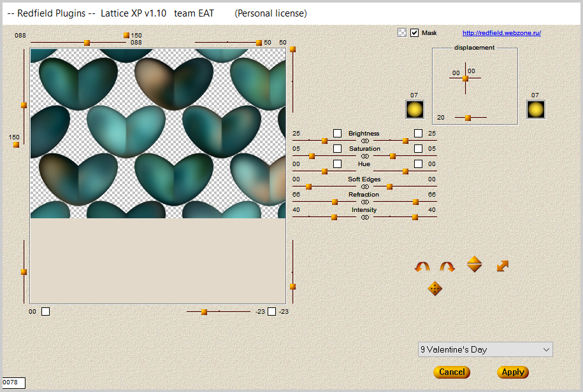Click the dice randomize icon
583x392 pixels.
[x=435, y=289]
